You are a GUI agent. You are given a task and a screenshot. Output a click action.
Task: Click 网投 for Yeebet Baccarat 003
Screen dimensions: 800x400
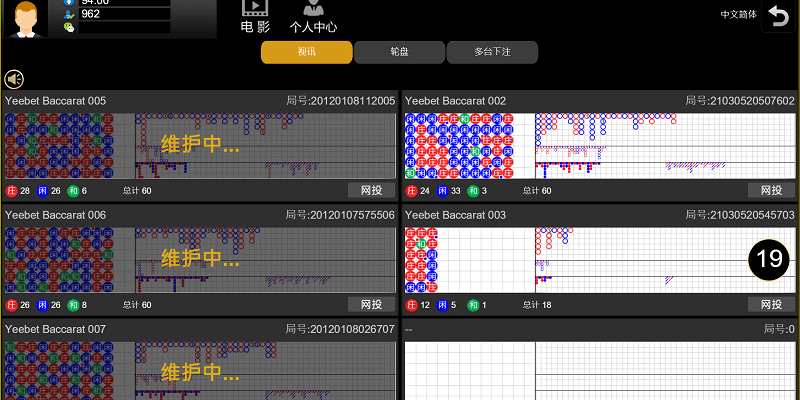point(771,305)
